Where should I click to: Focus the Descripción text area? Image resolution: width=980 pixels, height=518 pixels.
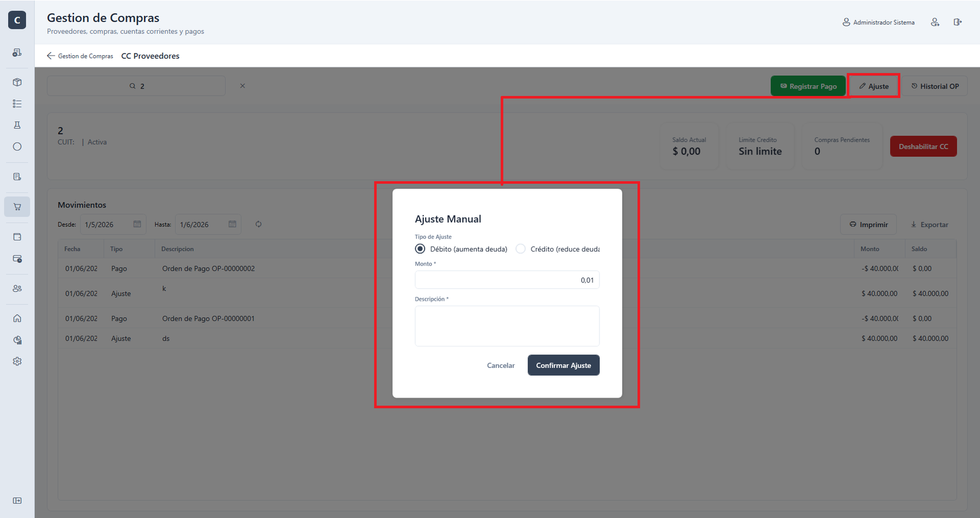tap(507, 326)
